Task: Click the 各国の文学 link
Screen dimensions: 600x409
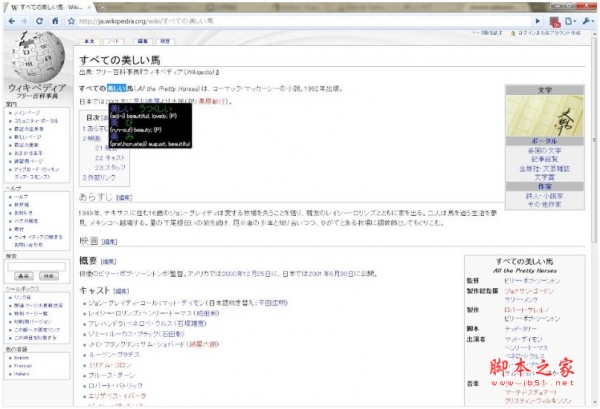Action: [x=545, y=150]
